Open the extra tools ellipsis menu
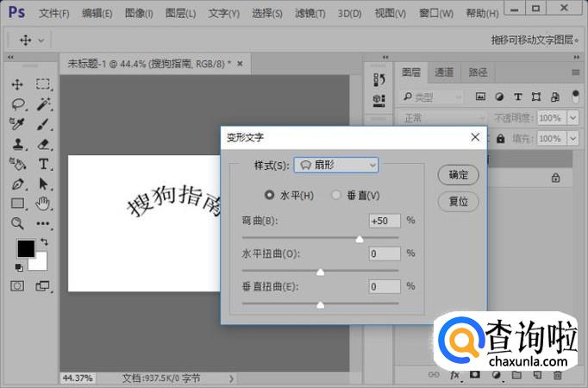 (x=43, y=224)
